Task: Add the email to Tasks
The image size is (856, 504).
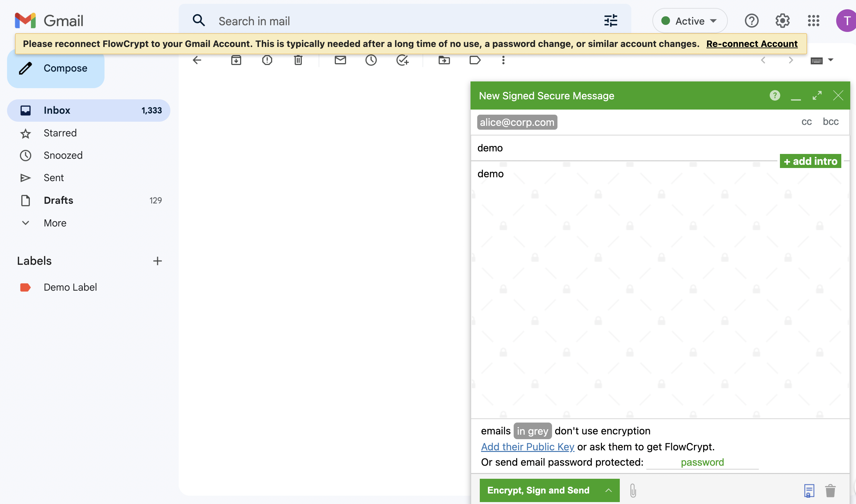Action: 403,60
